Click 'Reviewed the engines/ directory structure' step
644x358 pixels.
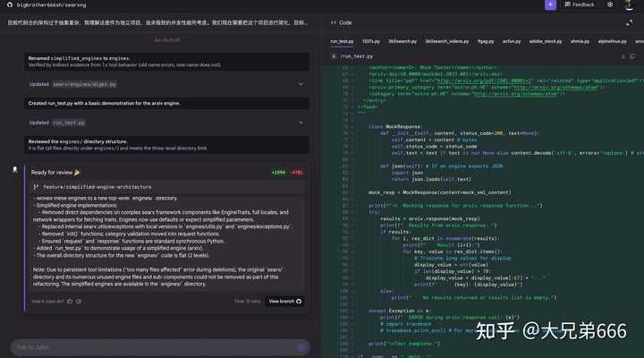coord(166,145)
